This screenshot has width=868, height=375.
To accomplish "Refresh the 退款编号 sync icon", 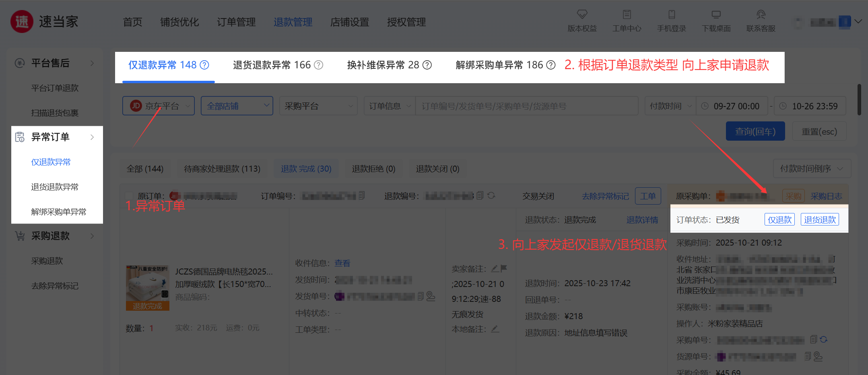I will tap(491, 195).
